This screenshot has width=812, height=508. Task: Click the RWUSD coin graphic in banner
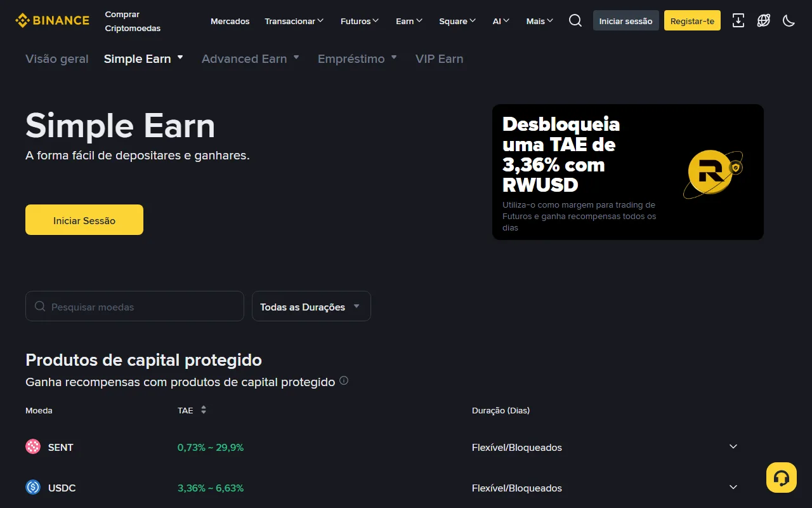pyautogui.click(x=713, y=173)
